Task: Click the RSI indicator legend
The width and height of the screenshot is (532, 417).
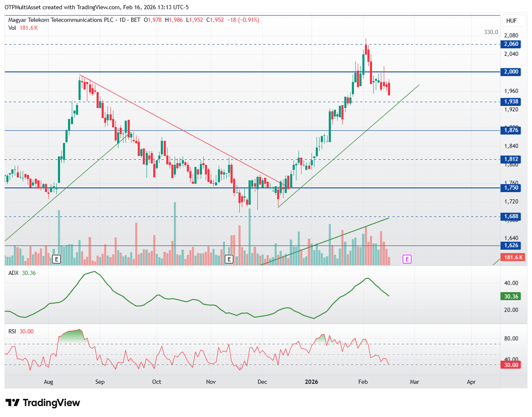Action: click(21, 331)
